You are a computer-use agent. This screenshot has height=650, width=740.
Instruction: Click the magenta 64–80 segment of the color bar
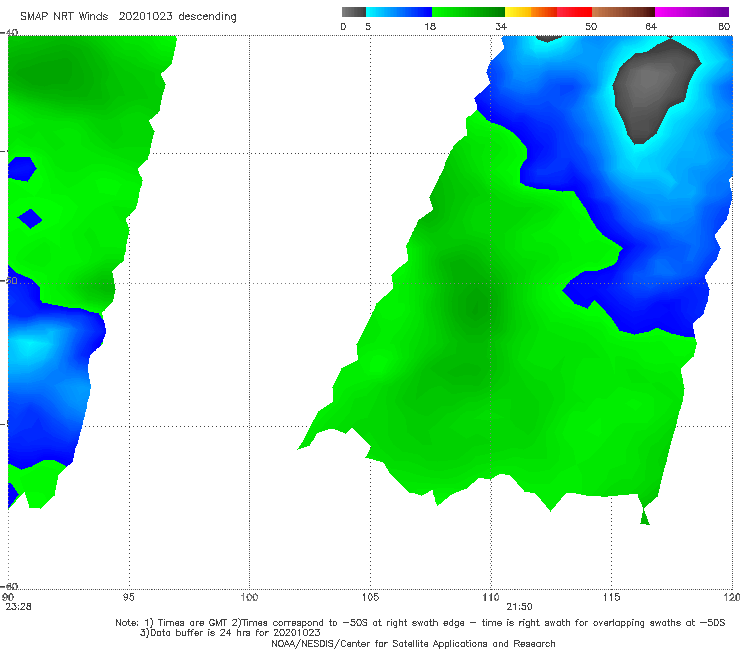coord(692,12)
